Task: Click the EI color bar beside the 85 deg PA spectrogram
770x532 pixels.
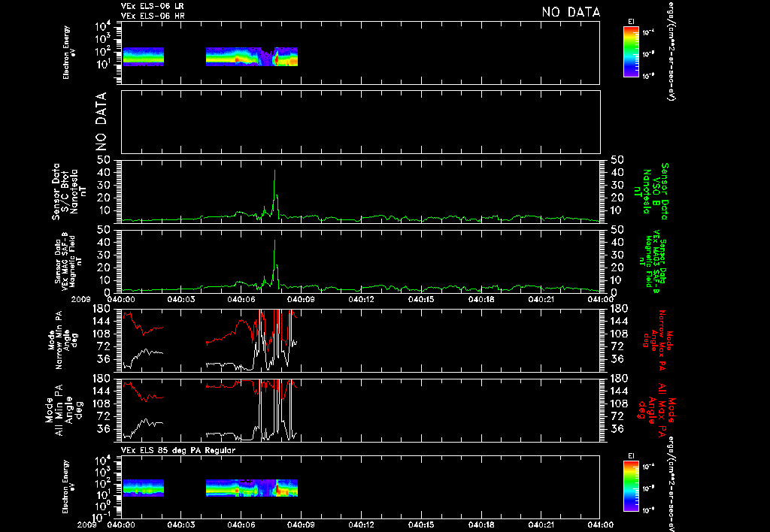Action: tap(631, 486)
